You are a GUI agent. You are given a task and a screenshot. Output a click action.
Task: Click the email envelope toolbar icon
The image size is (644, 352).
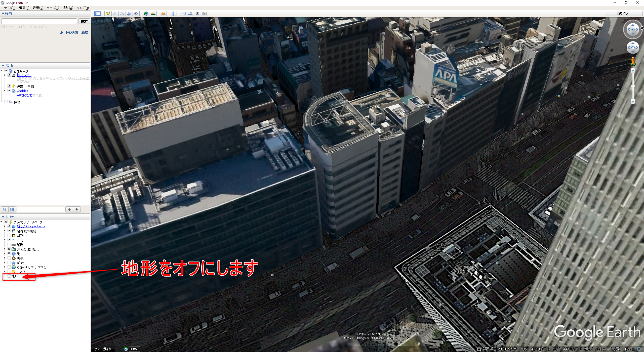point(183,14)
